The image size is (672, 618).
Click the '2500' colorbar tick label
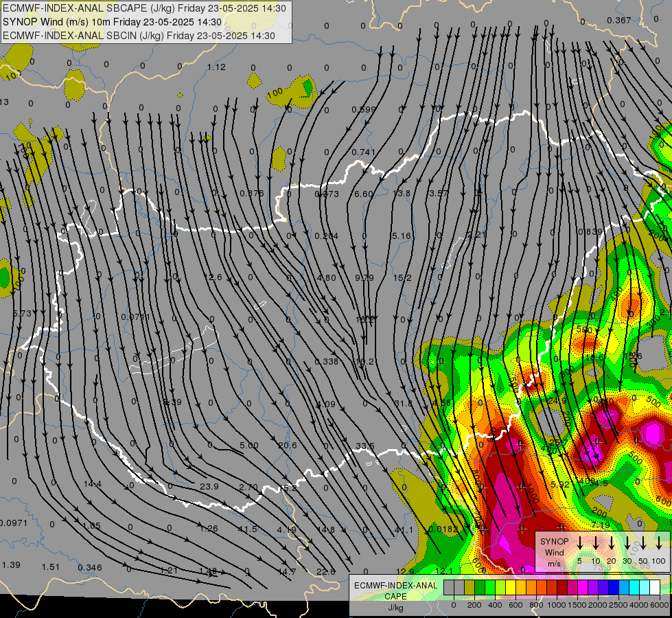(618, 605)
